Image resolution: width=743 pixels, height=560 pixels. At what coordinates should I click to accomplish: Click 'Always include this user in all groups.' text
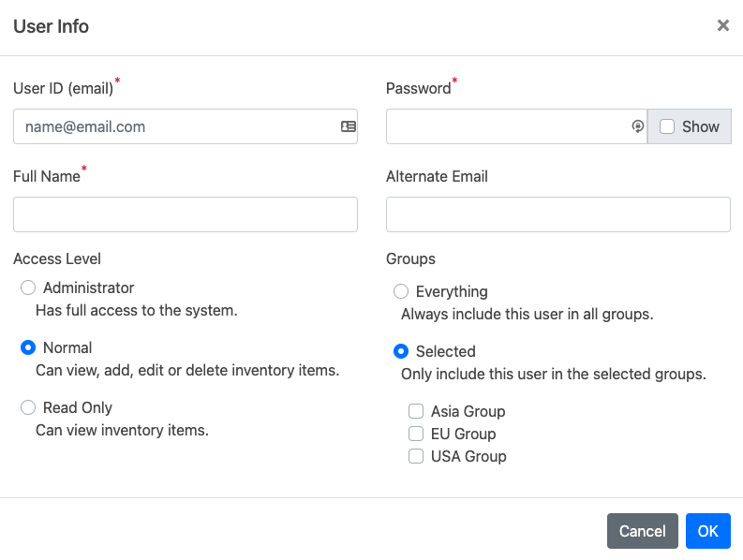(x=528, y=314)
